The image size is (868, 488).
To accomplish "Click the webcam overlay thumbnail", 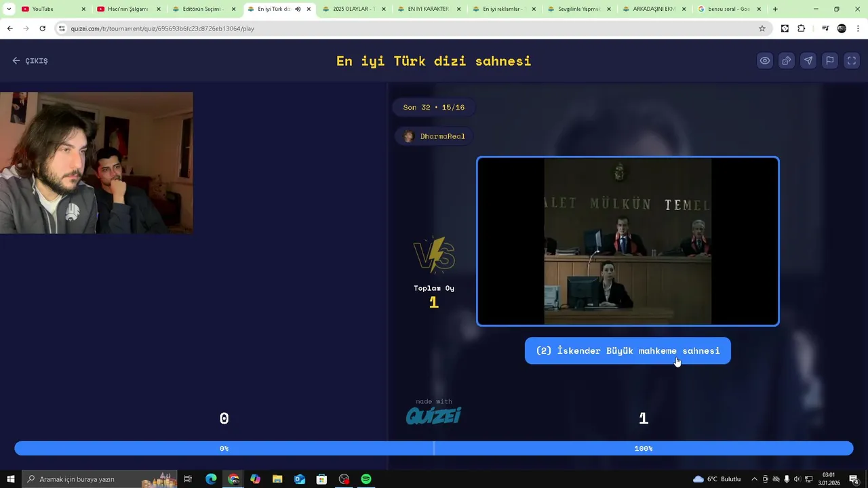I will coord(96,163).
